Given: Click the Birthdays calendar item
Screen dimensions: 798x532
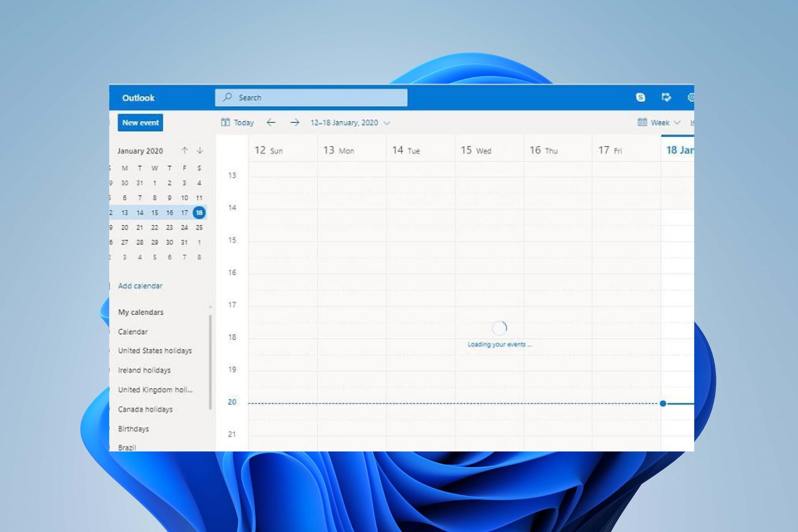Looking at the screenshot, I should 133,428.
